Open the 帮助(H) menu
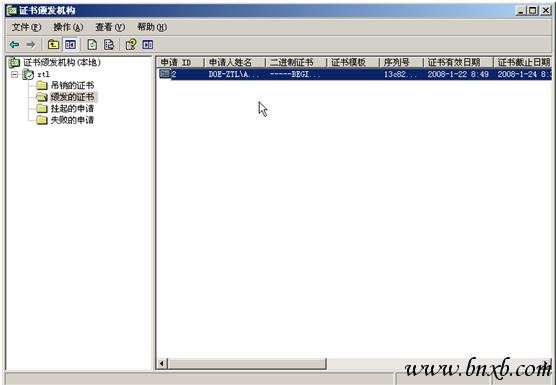The width and height of the screenshot is (556, 385). (152, 27)
